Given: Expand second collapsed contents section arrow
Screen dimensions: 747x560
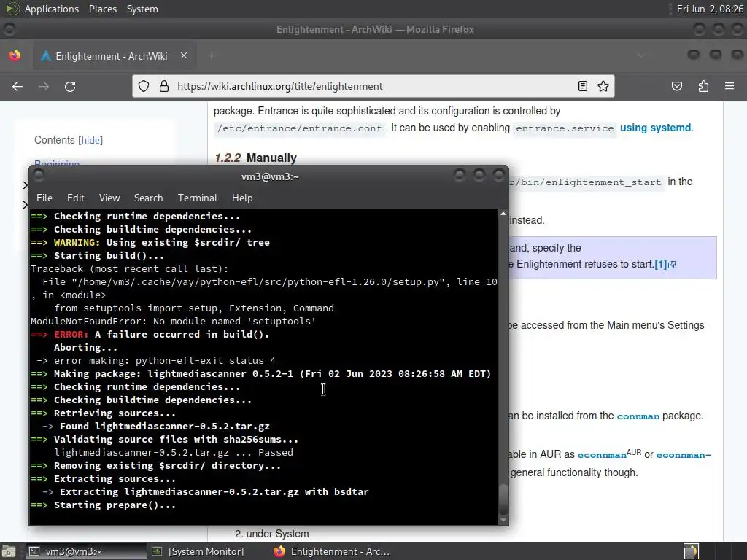Looking at the screenshot, I should click(25, 205).
